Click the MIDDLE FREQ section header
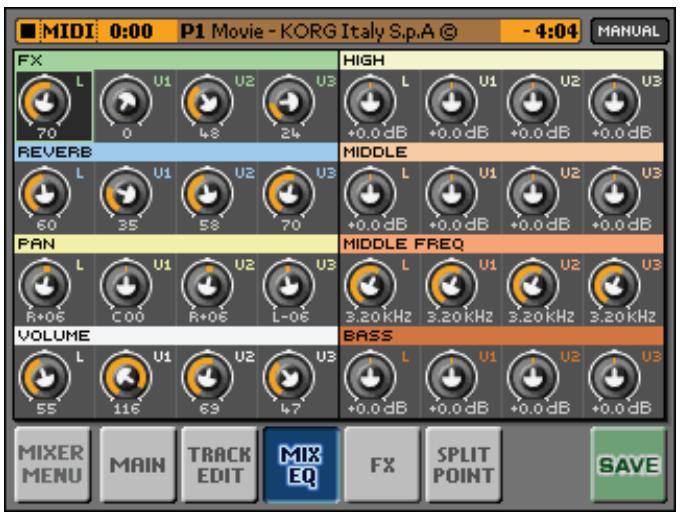Viewport: 682px width, 515px height. [x=501, y=244]
